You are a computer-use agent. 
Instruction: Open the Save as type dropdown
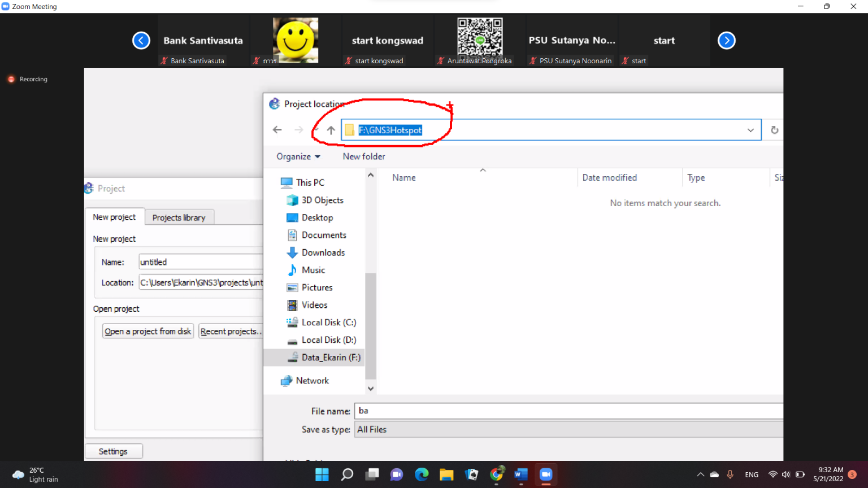568,429
